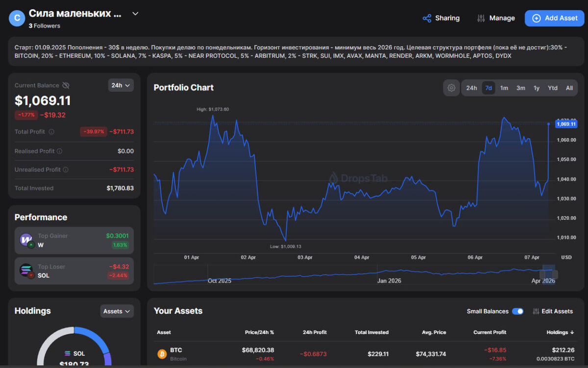Click the portfolio avatar with letter C
The image size is (588, 368).
point(17,18)
